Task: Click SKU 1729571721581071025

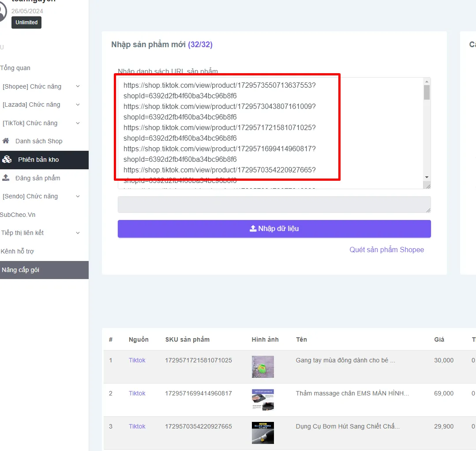Action: coord(199,360)
